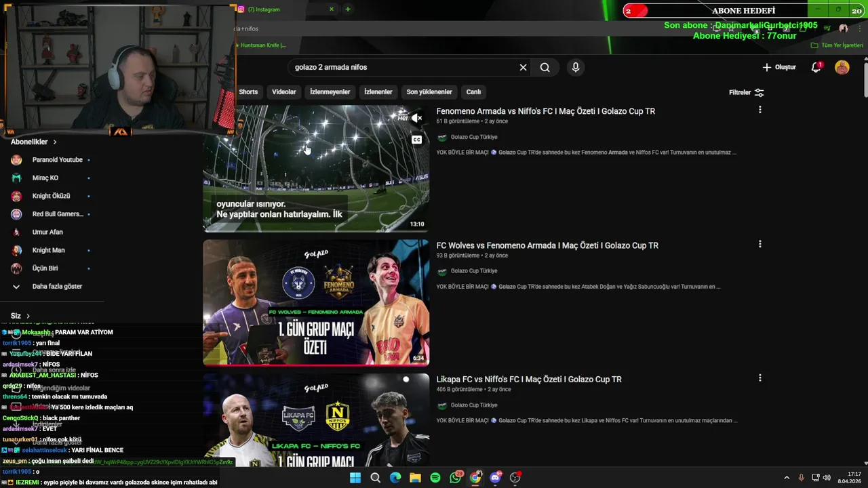This screenshot has width=868, height=488.
Task: Click the Oluştur create button
Action: click(x=779, y=67)
